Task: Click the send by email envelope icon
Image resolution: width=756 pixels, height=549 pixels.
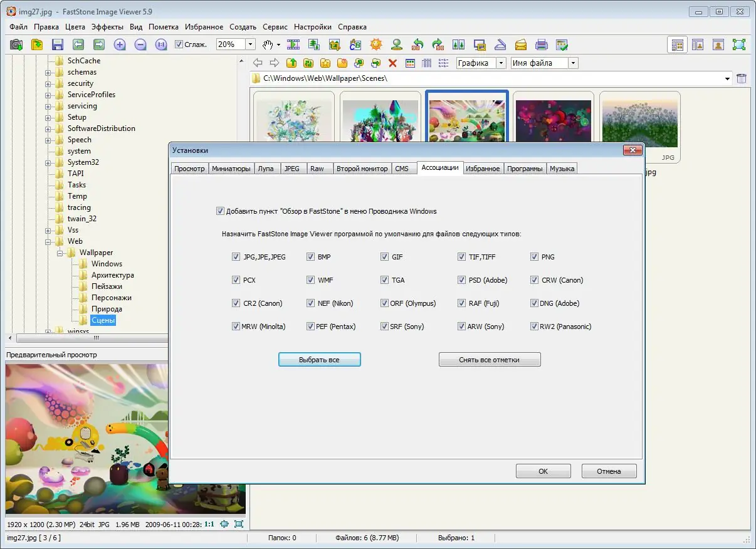Action: [x=521, y=44]
